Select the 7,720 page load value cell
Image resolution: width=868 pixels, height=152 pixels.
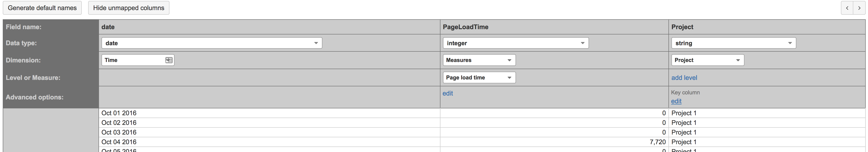coord(657,142)
